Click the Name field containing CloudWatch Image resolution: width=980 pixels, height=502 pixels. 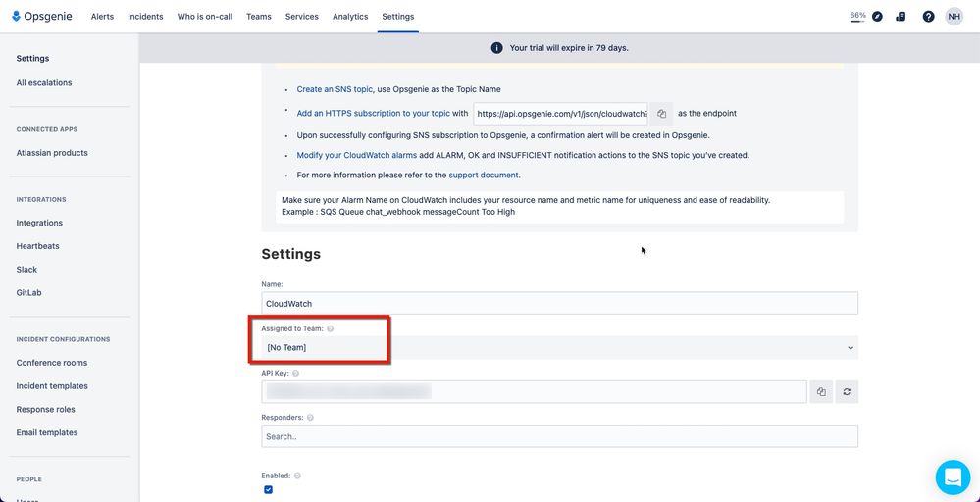tap(559, 303)
